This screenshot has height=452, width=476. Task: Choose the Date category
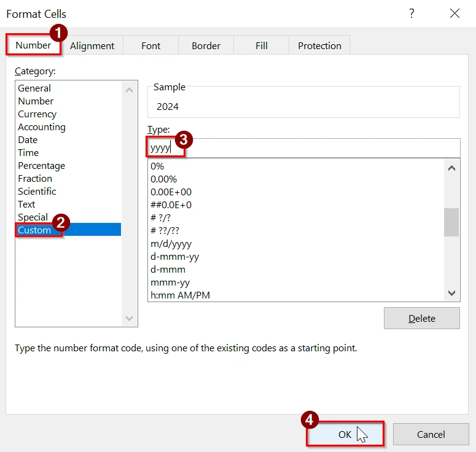28,140
